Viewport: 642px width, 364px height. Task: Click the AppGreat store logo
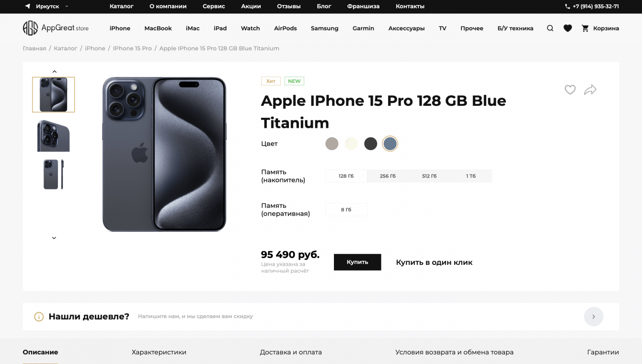(x=56, y=28)
